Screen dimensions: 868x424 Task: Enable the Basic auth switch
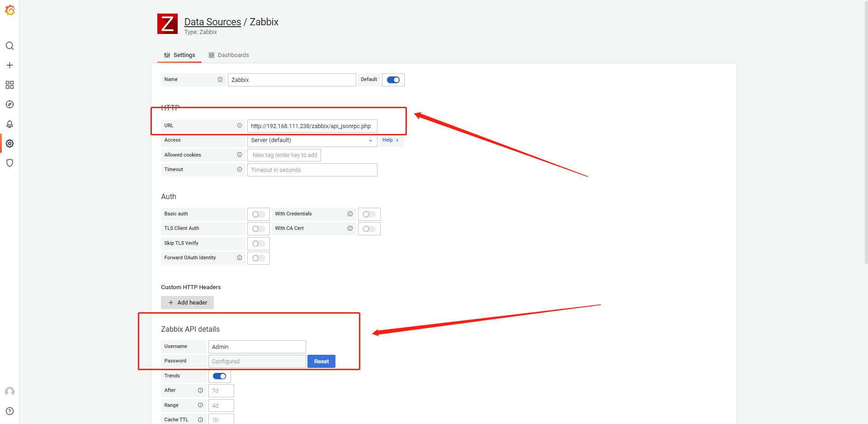pos(259,214)
